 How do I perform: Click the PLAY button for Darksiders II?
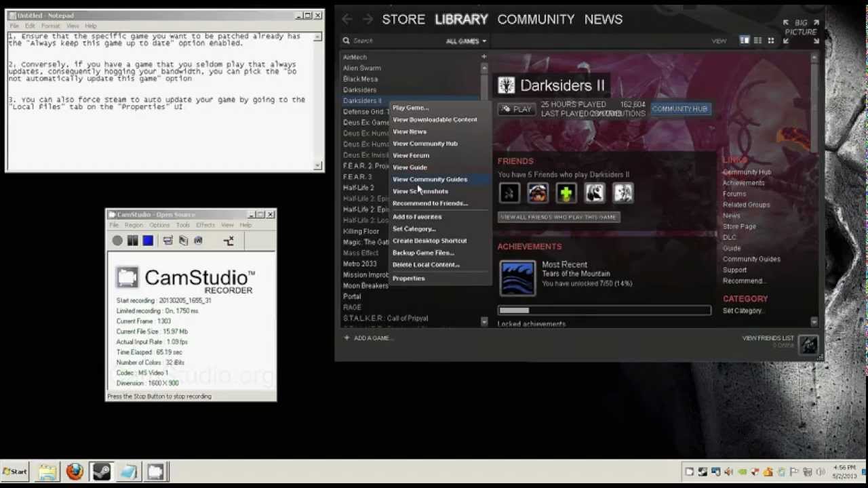coord(516,109)
